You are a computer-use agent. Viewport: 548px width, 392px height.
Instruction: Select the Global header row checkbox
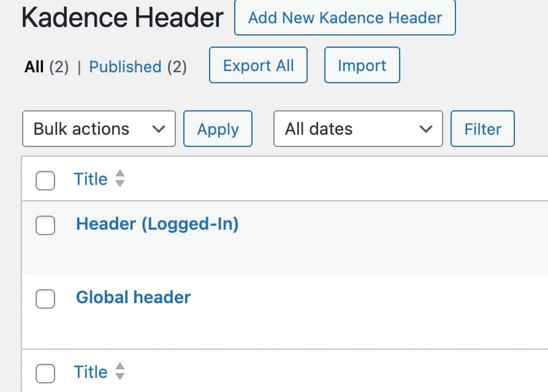click(x=45, y=299)
